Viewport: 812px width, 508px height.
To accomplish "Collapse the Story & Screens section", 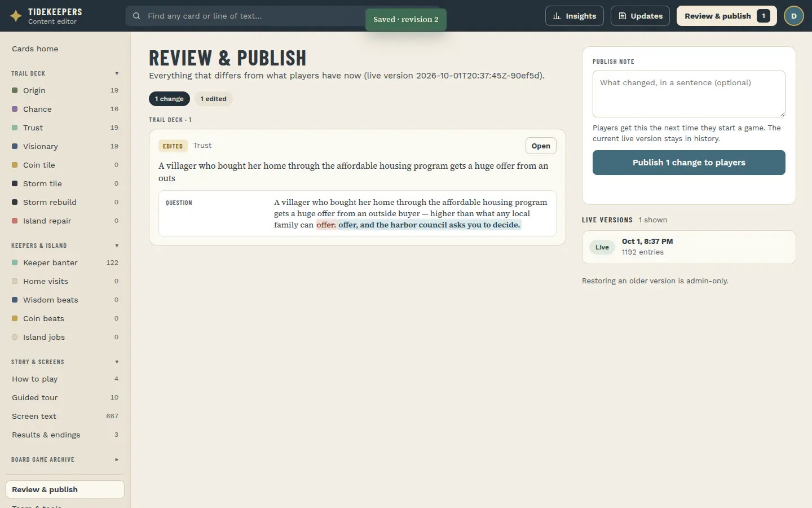I will (x=65, y=362).
